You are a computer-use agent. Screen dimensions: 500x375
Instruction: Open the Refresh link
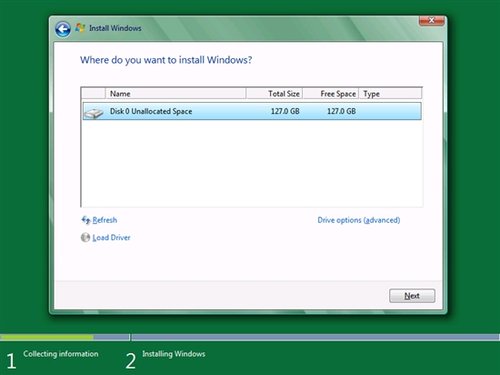coord(105,220)
